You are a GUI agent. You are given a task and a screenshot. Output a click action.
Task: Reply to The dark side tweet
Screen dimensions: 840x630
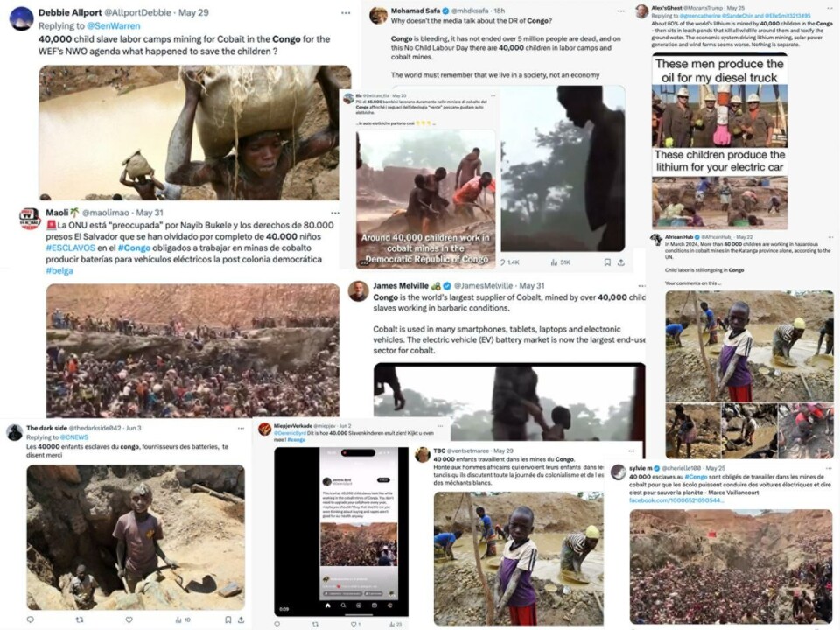[x=31, y=619]
